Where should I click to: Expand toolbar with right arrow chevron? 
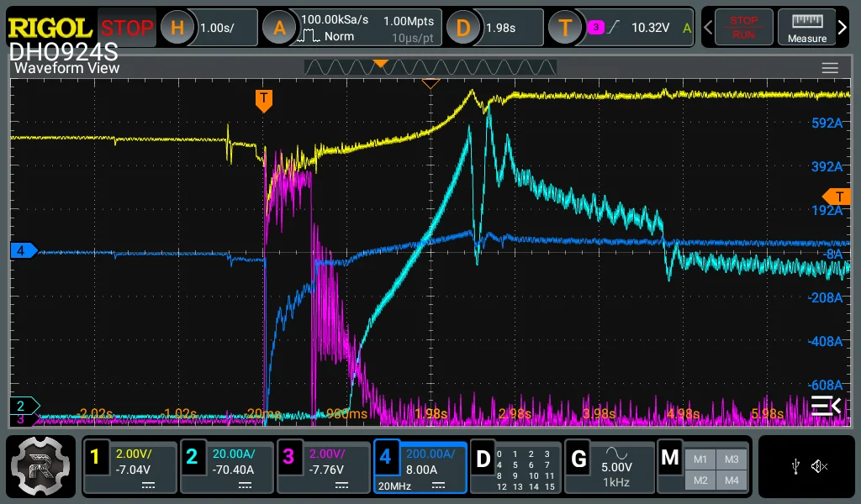click(842, 27)
